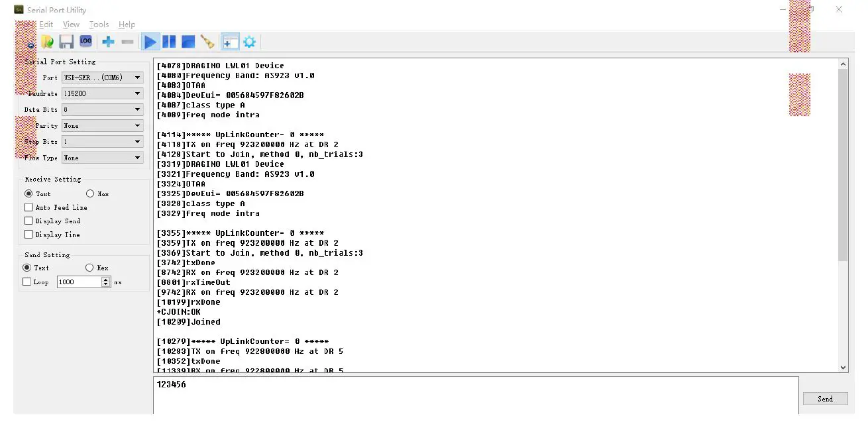Clear received data with the broom icon
The height and width of the screenshot is (424, 868).
207,42
